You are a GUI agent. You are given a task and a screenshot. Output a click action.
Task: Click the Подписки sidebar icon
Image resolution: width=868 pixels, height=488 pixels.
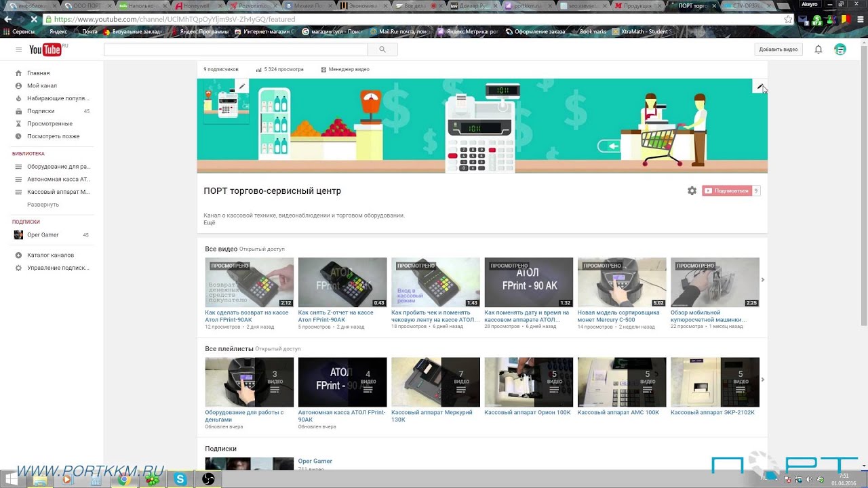(19, 111)
